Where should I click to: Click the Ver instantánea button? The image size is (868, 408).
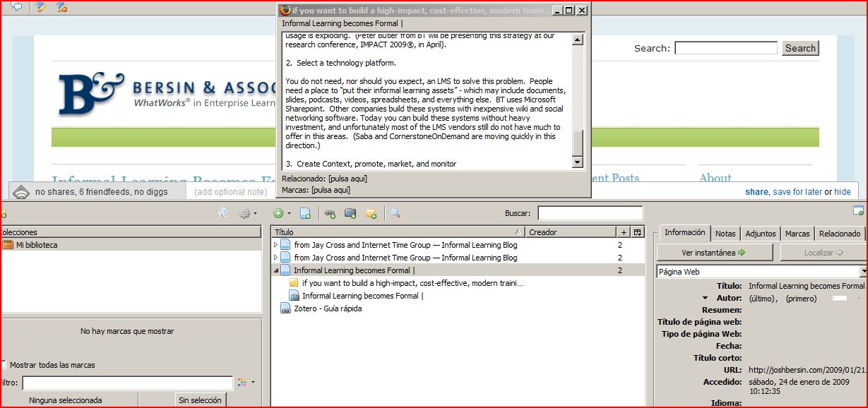click(714, 252)
